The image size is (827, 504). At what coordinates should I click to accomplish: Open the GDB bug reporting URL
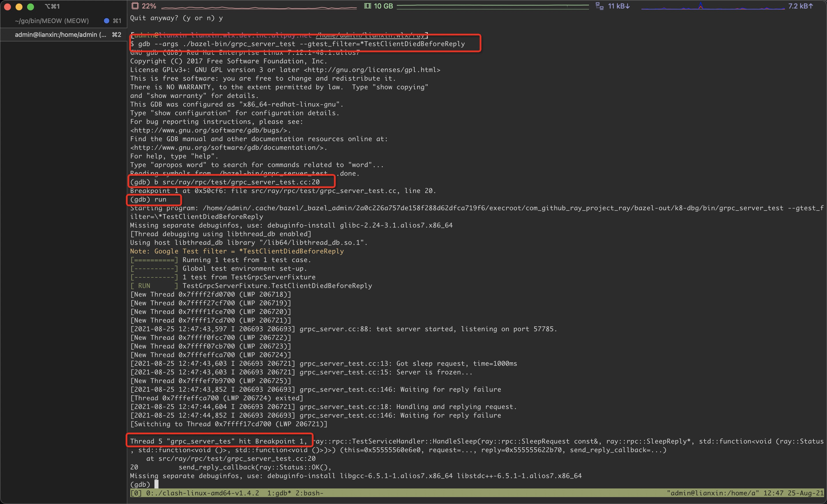point(210,130)
